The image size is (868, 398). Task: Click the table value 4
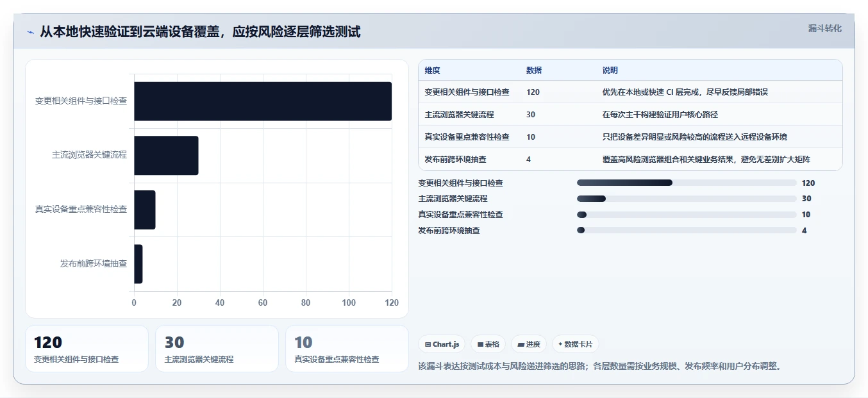pyautogui.click(x=528, y=160)
